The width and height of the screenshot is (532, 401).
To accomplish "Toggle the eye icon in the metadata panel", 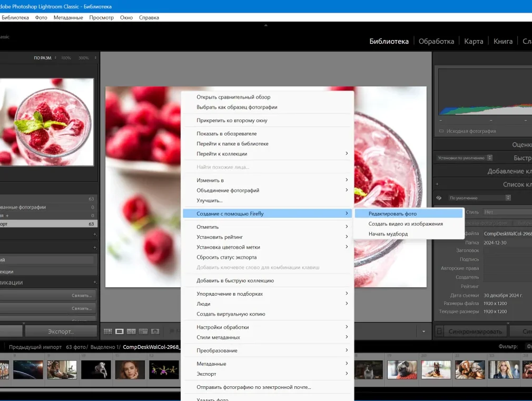I will pyautogui.click(x=439, y=198).
